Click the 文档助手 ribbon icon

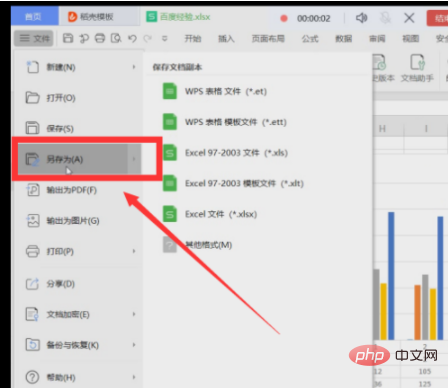(x=417, y=69)
